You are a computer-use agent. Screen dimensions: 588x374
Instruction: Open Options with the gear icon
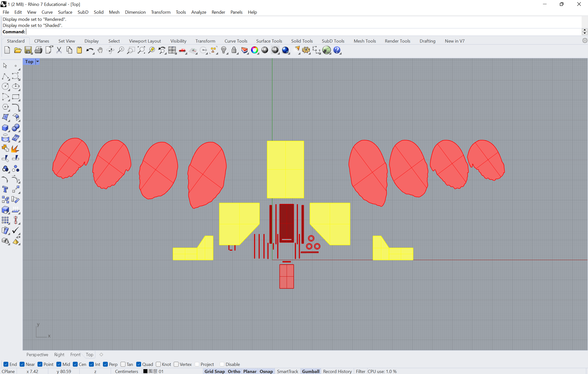[306, 50]
